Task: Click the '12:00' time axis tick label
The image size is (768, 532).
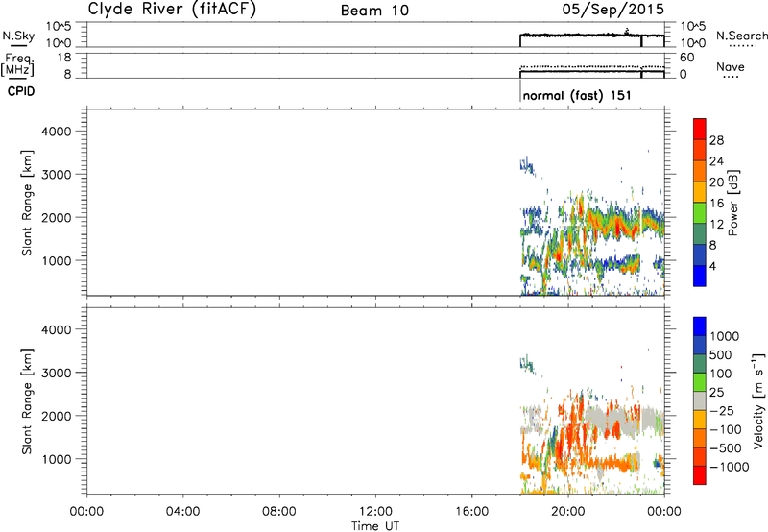Action: coord(375,512)
